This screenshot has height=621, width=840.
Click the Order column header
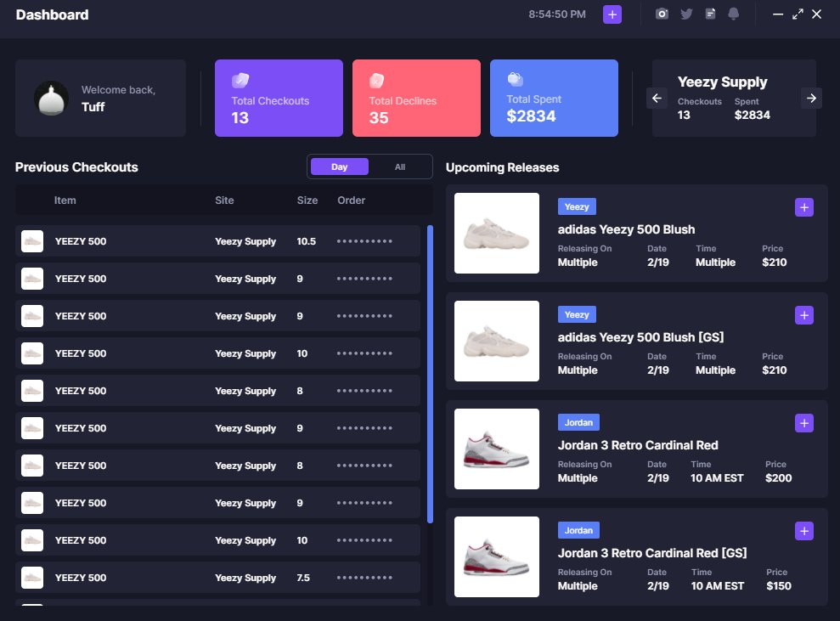(x=351, y=200)
